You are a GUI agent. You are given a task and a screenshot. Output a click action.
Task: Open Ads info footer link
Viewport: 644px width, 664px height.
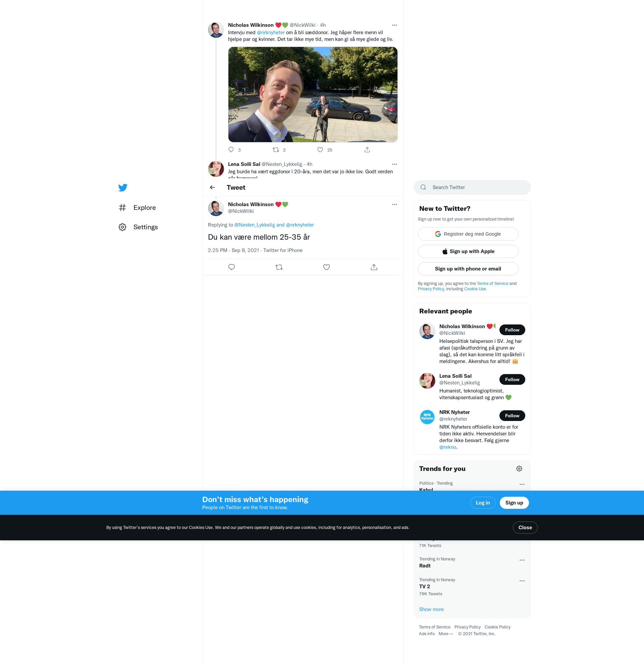(427, 634)
